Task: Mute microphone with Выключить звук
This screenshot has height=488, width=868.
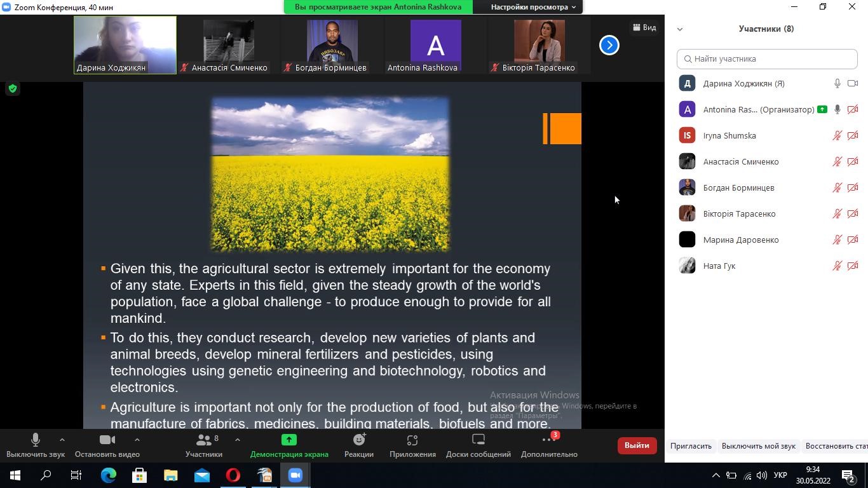Action: (36, 445)
